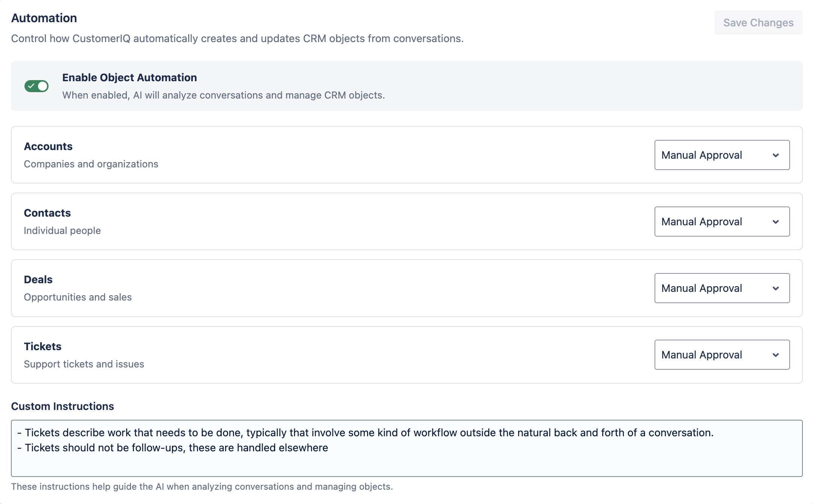Viewport: 813px width, 504px height.
Task: Click the "Support tickets and issues" description
Action: pos(84,364)
